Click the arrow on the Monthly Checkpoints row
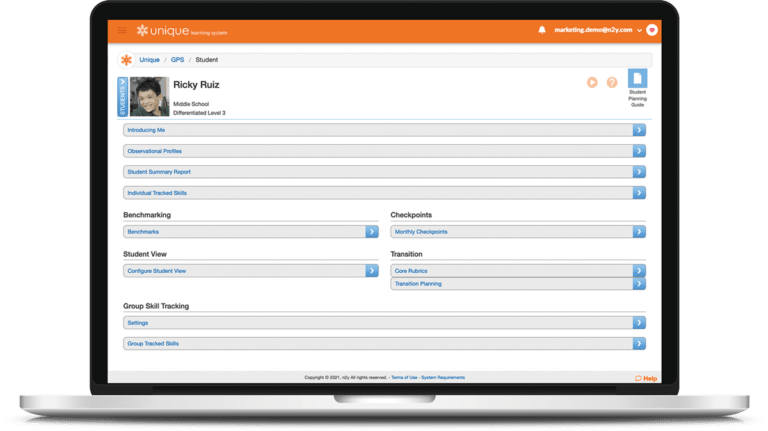 (639, 232)
